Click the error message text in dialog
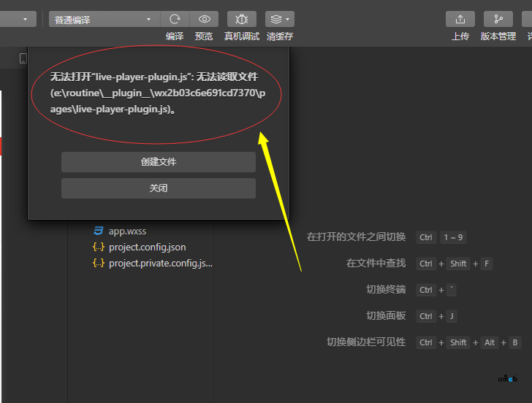Viewport: 532px width, 403px height. click(158, 93)
